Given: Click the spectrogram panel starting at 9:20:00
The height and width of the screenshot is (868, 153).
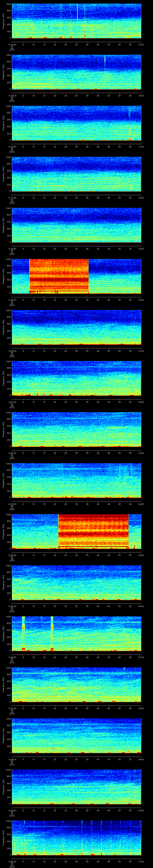Looking at the screenshot, I should pos(77,327).
